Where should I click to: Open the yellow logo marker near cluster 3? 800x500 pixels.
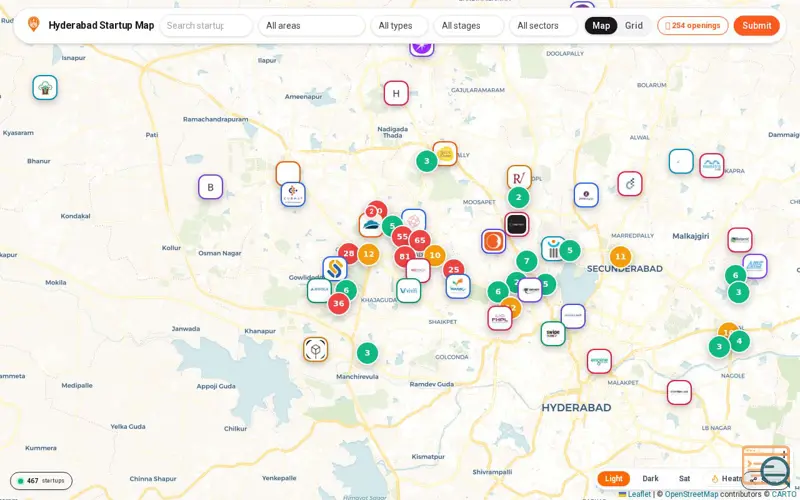445,154
